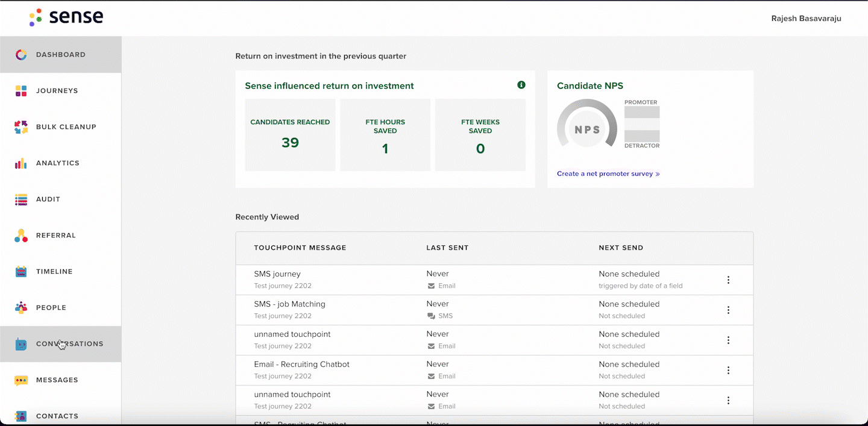
Task: Open Conversations from the sidebar
Action: pos(60,344)
